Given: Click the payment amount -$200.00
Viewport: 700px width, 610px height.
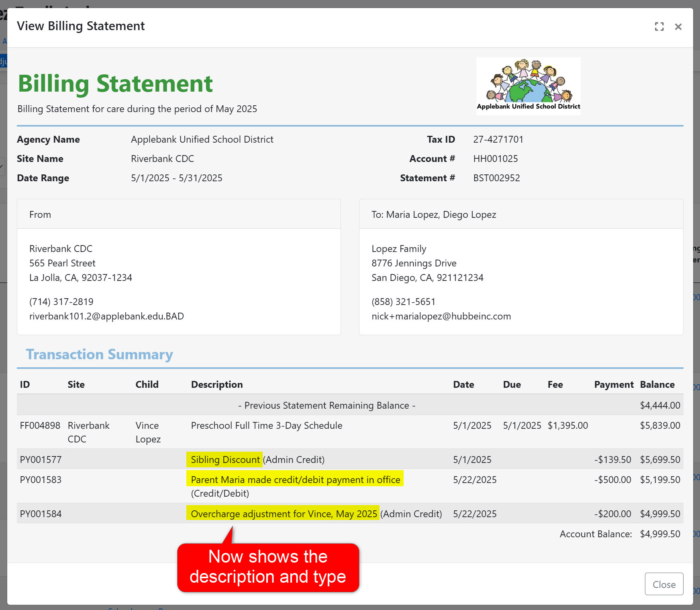Looking at the screenshot, I should tap(612, 514).
